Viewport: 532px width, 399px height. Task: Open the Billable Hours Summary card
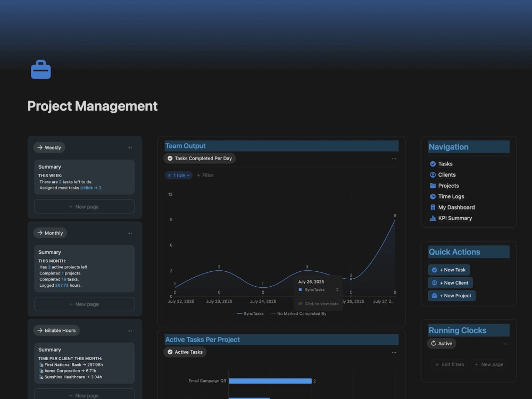[85, 363]
